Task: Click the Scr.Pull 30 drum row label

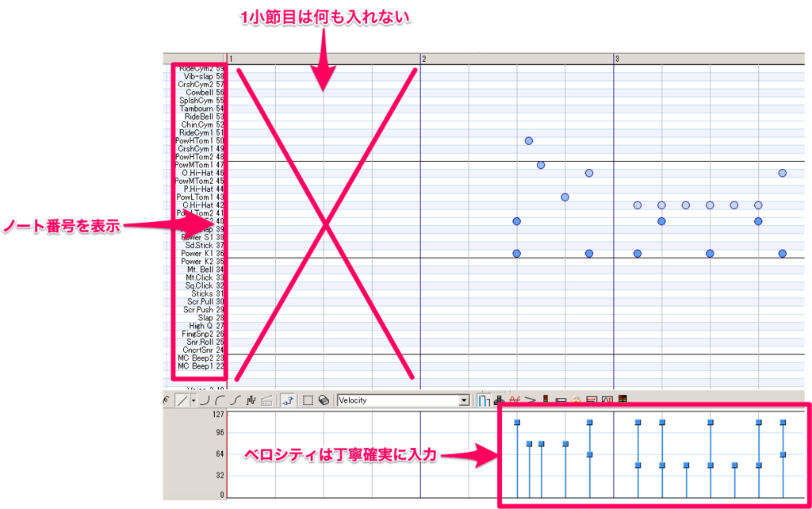Action: [205, 302]
